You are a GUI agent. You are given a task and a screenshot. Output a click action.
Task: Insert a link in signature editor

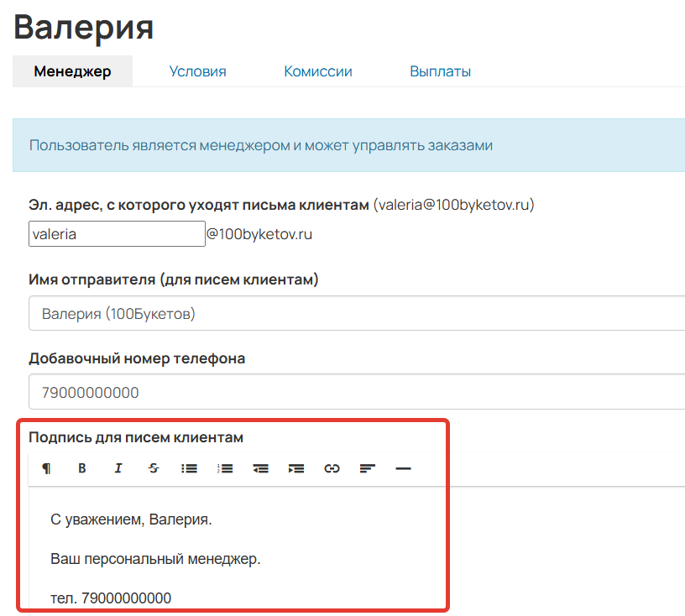click(332, 468)
